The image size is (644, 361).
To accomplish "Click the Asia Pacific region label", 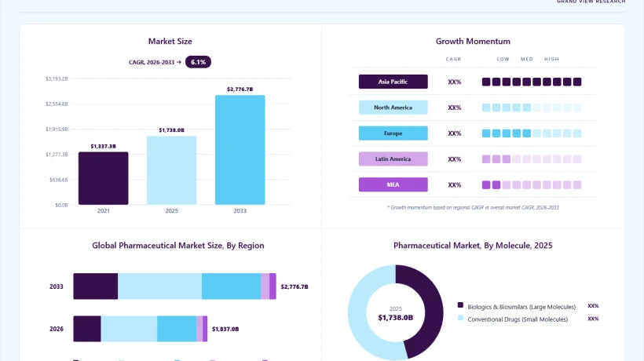I will coord(393,82).
